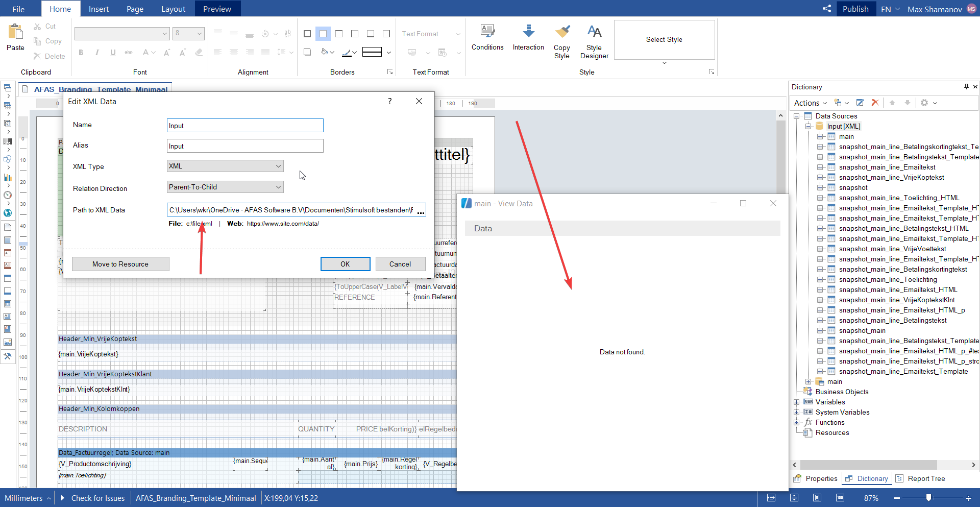Open the chart components in the left toolbox
The image size is (980, 507).
click(x=8, y=177)
